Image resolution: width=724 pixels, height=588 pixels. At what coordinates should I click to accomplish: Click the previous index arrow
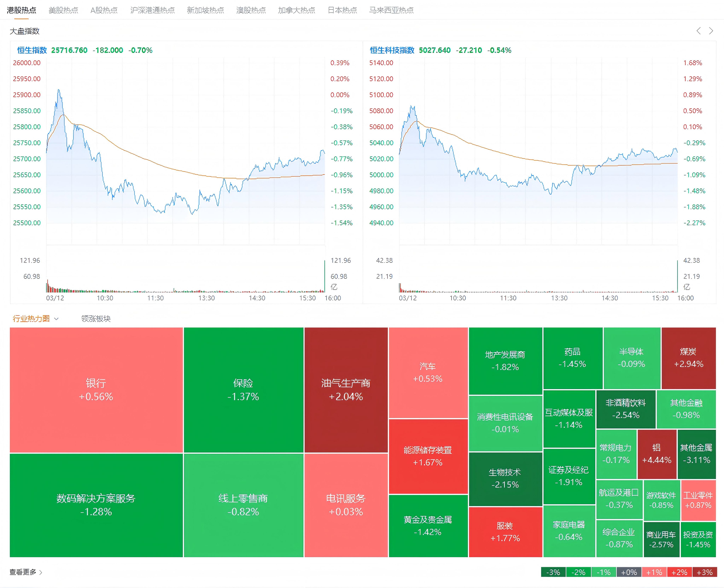[698, 31]
